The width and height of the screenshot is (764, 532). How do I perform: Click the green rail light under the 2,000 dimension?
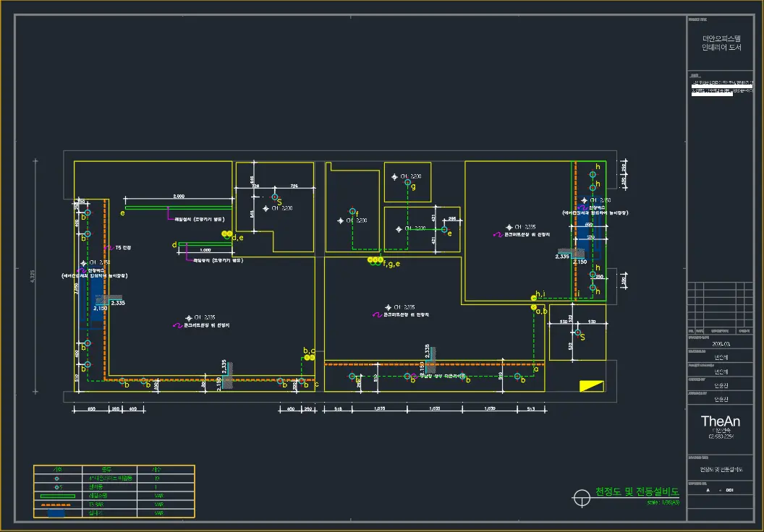[x=179, y=208]
